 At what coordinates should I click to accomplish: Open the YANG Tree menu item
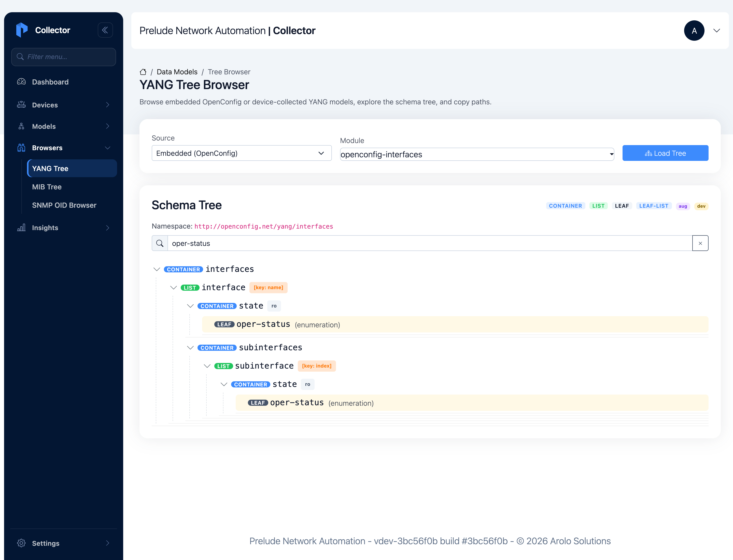(x=72, y=168)
